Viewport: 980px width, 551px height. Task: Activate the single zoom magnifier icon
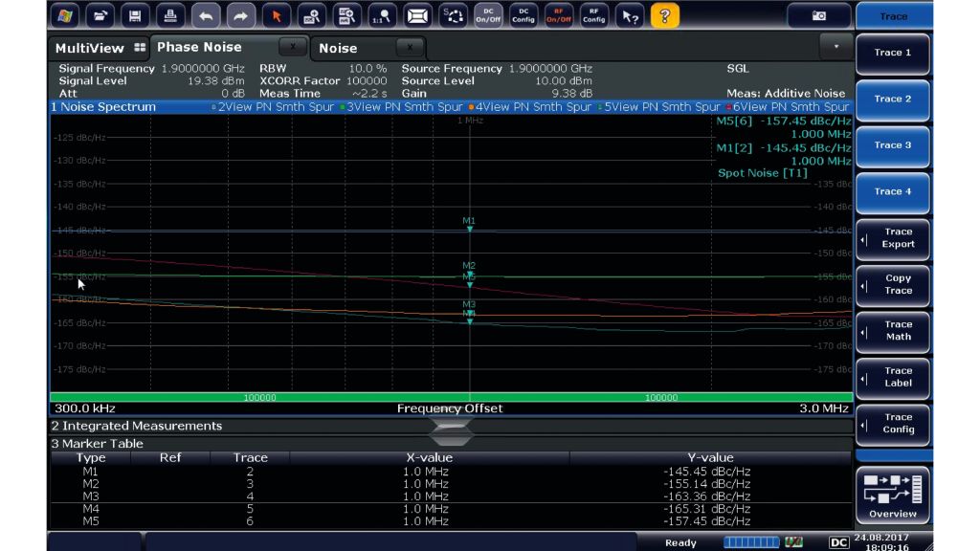(311, 15)
